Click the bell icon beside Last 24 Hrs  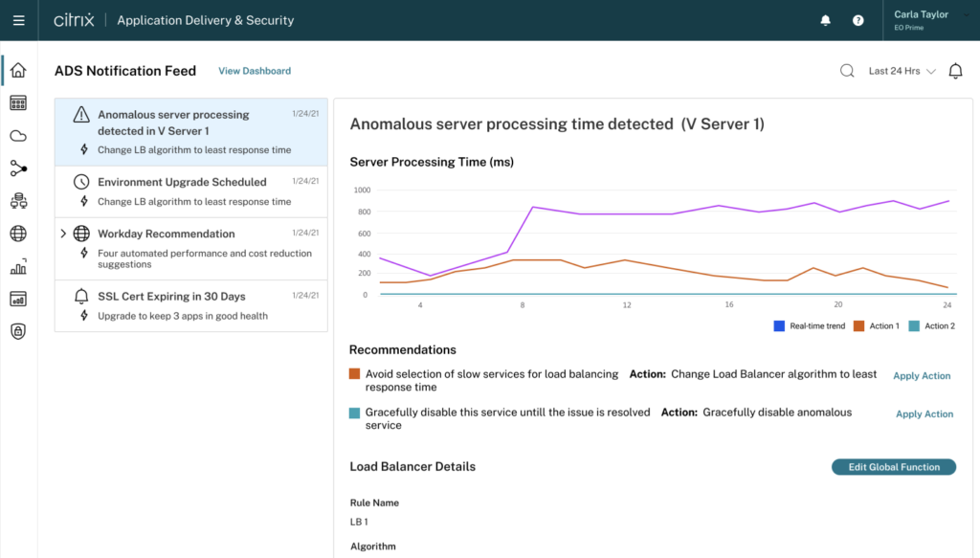click(955, 71)
